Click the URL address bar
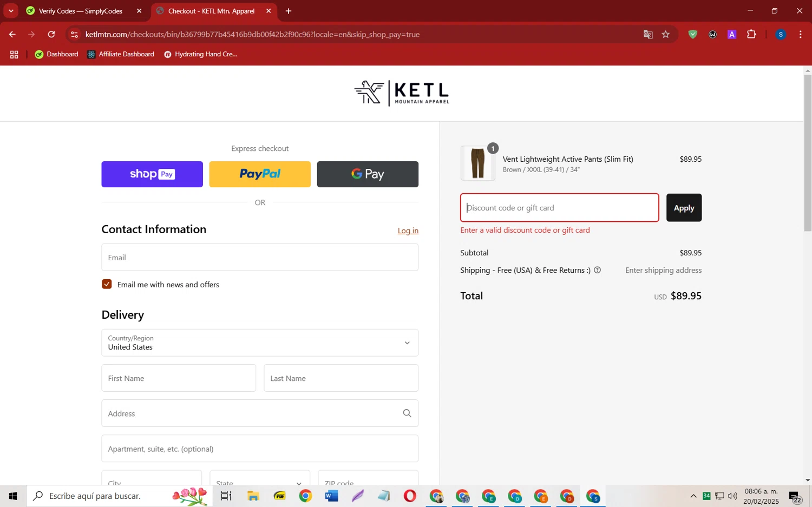The width and height of the screenshot is (812, 507). (357, 34)
